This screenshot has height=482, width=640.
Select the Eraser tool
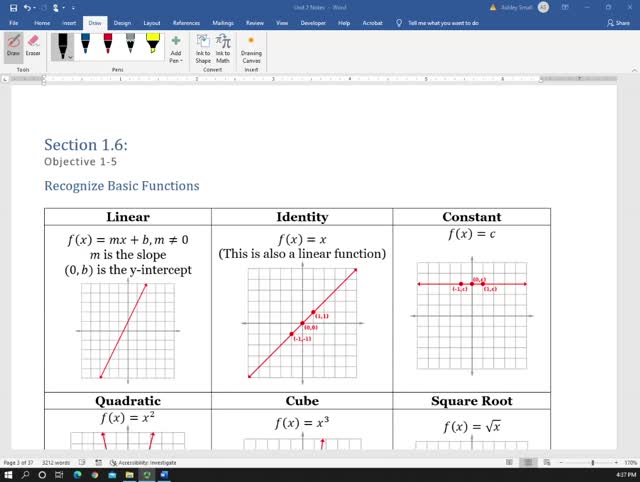[33, 45]
